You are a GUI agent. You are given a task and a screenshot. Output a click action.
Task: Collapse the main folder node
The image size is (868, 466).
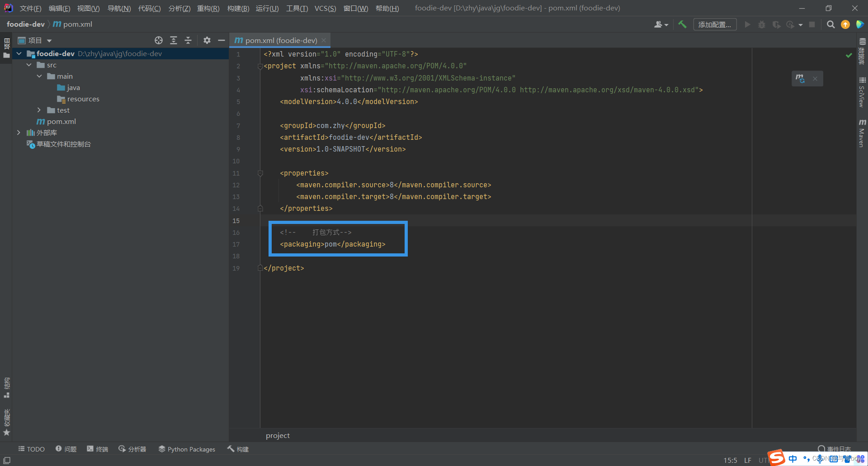(39, 76)
